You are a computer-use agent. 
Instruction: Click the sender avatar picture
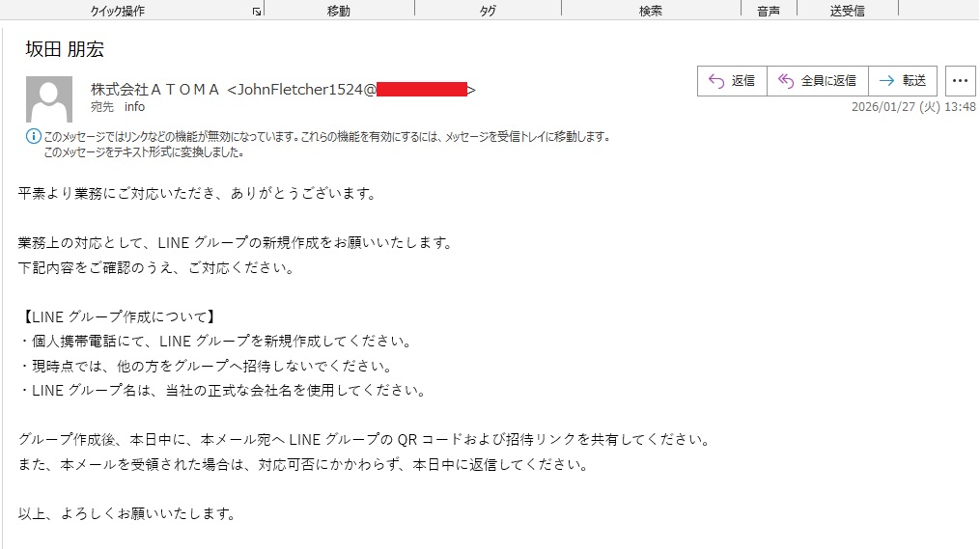coord(48,99)
